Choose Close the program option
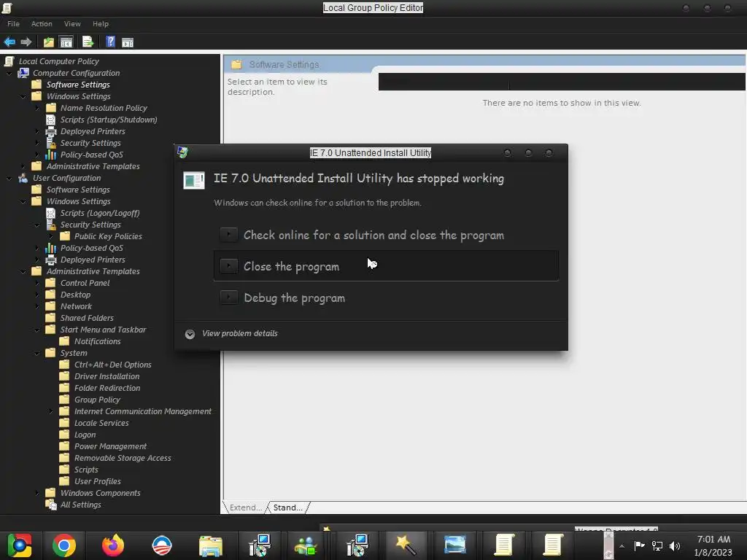Viewport: 747px width, 560px height. point(386,266)
